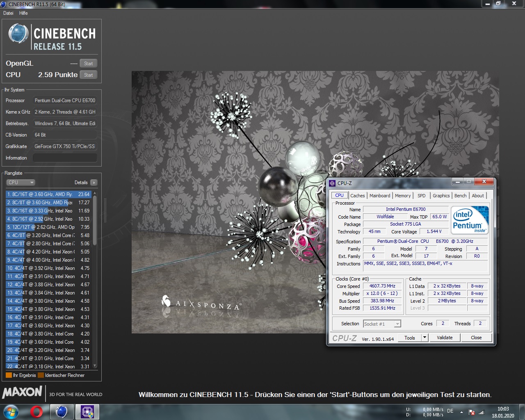Click the Show Desktop strip at the taskbar edge

click(522, 412)
